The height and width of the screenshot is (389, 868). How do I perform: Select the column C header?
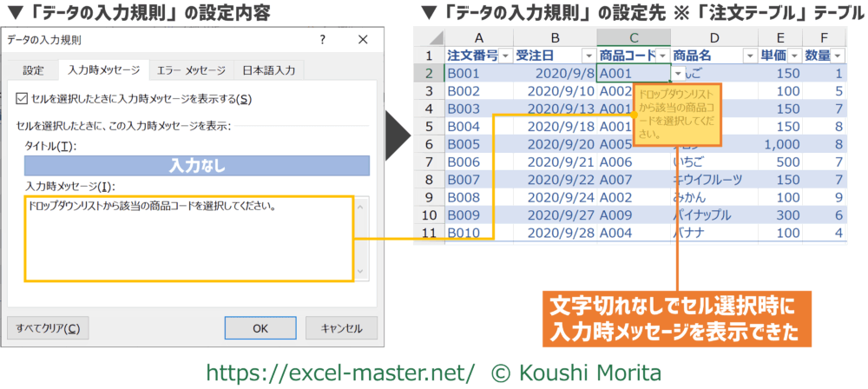click(634, 37)
